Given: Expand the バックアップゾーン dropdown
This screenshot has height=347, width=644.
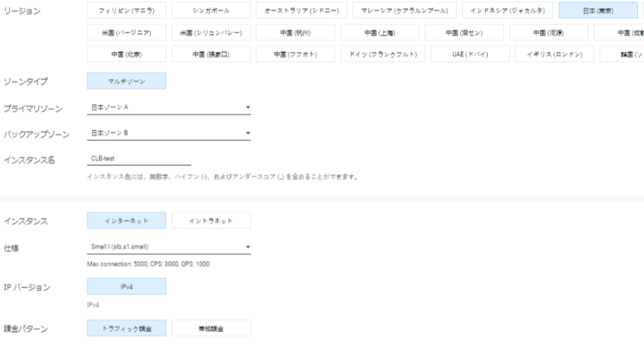Looking at the screenshot, I should (x=169, y=134).
